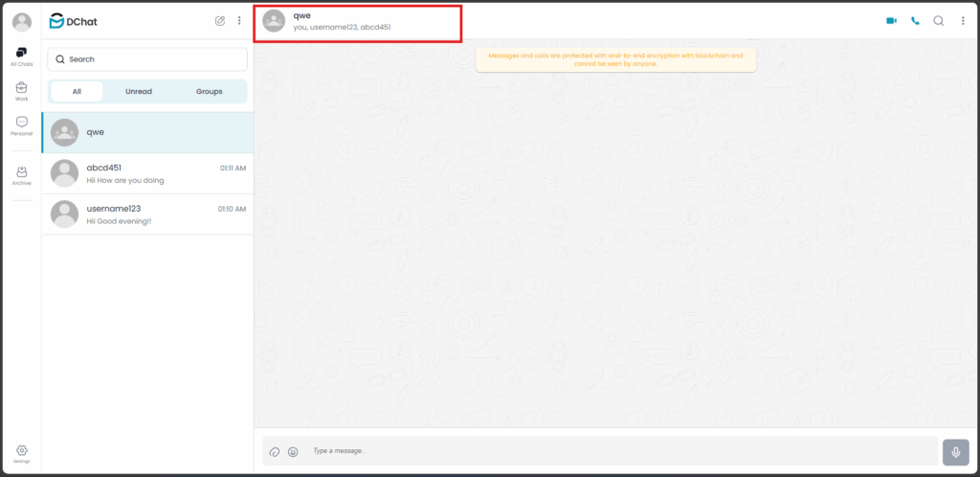The height and width of the screenshot is (477, 980).
Task: Open the chat list three-dot menu
Action: [x=239, y=21]
